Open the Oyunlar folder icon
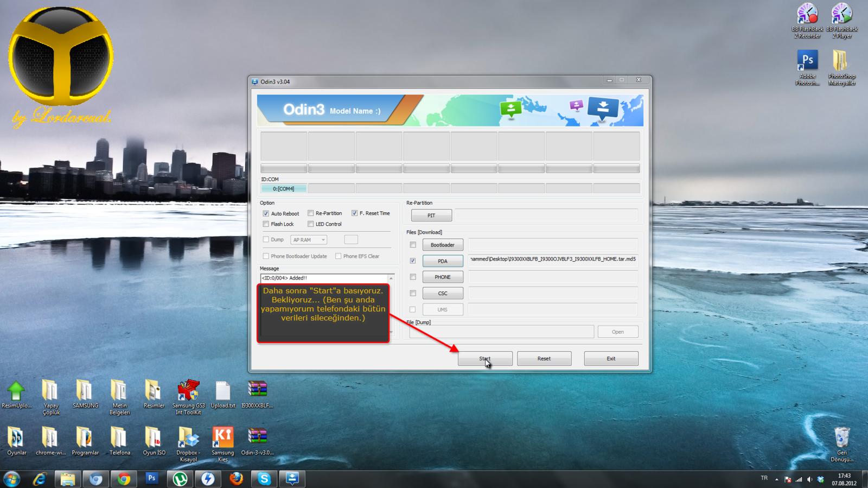 (16, 441)
